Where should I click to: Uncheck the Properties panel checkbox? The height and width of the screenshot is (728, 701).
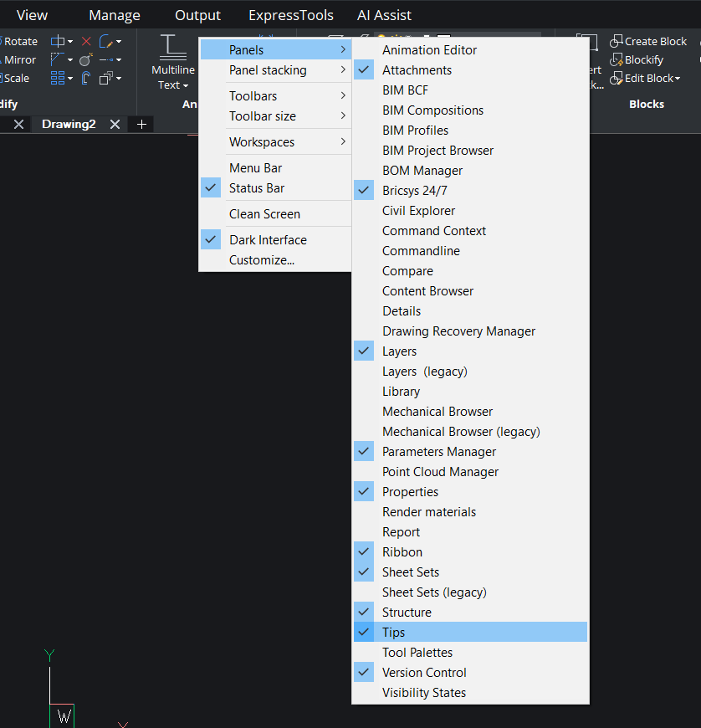pyautogui.click(x=363, y=491)
